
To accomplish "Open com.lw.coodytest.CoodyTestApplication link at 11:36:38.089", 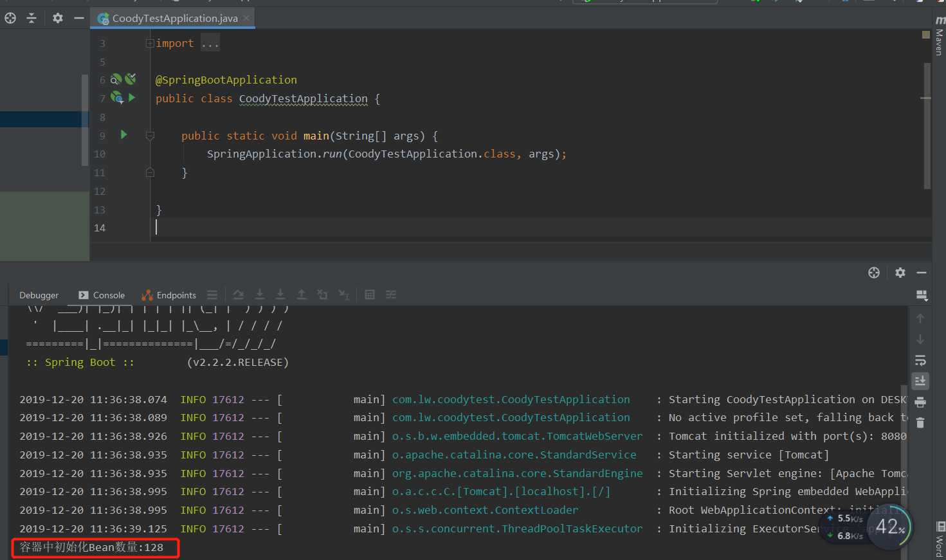I will (511, 417).
